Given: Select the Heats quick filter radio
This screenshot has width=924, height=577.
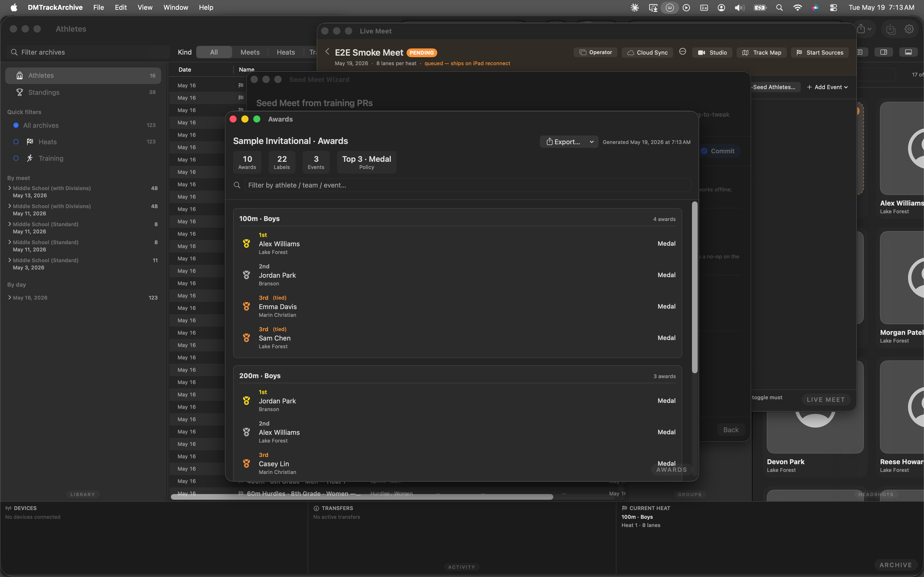Looking at the screenshot, I should click(x=16, y=142).
